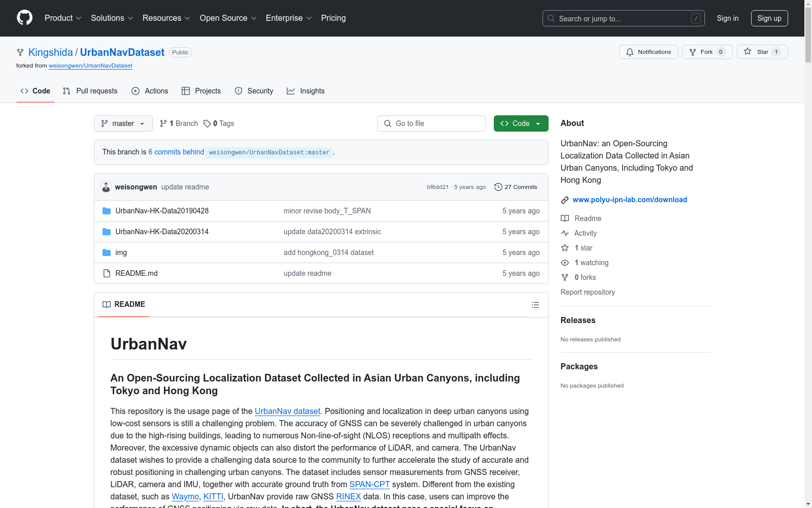Screen dimensions: 812x508
Task: Click the fork icon beside Kingshida
Action: 20,52
